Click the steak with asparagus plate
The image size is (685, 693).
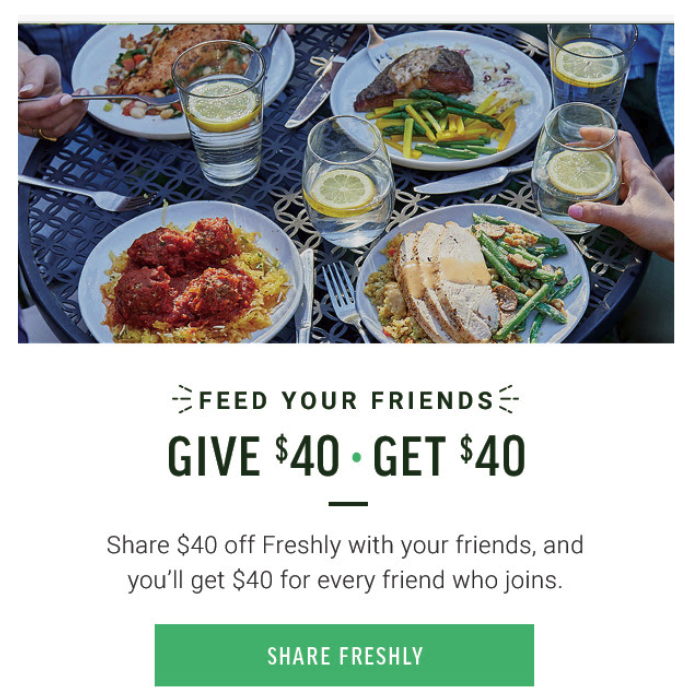[x=440, y=99]
